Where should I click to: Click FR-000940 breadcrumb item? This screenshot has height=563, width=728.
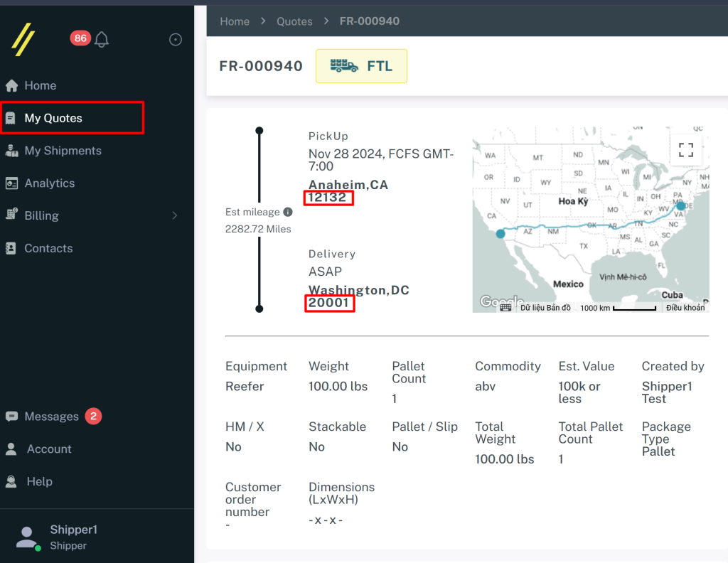(370, 21)
